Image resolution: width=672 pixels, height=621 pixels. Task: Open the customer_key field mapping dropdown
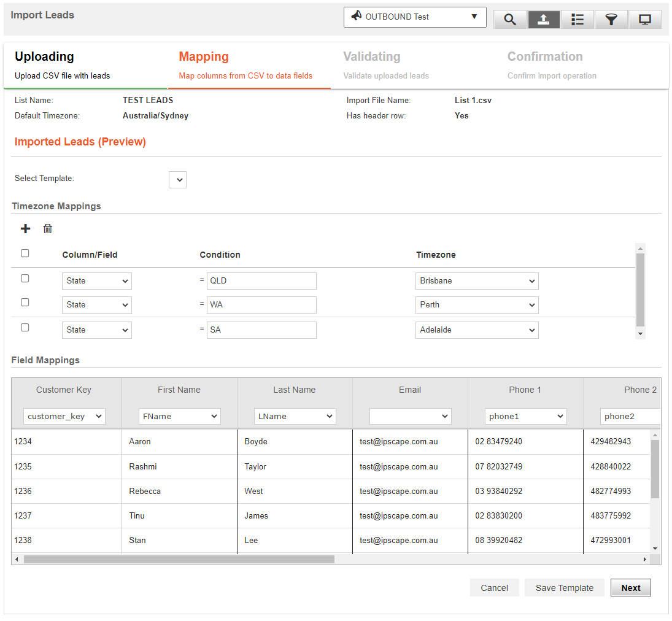click(64, 416)
